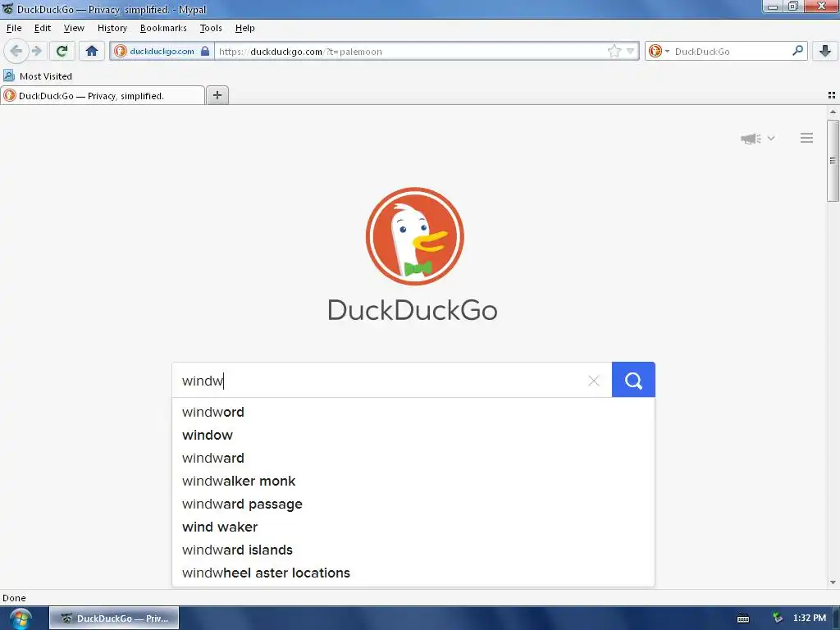Show all tabs grid icon
The image size is (840, 630).
tap(832, 95)
